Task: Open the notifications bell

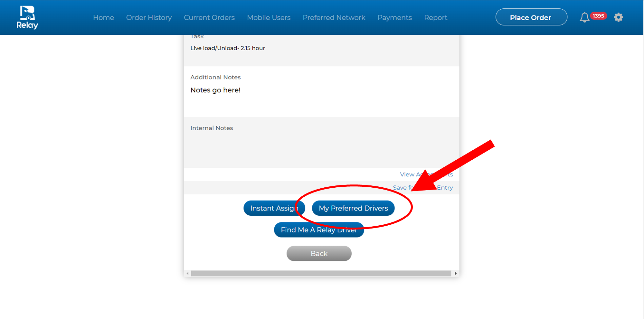Action: click(x=584, y=17)
